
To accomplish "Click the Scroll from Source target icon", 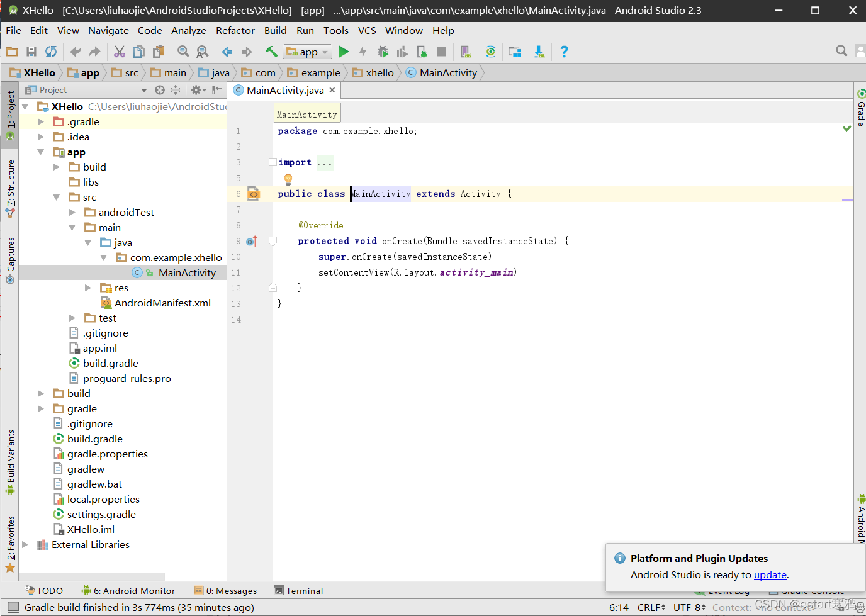I will pyautogui.click(x=160, y=90).
